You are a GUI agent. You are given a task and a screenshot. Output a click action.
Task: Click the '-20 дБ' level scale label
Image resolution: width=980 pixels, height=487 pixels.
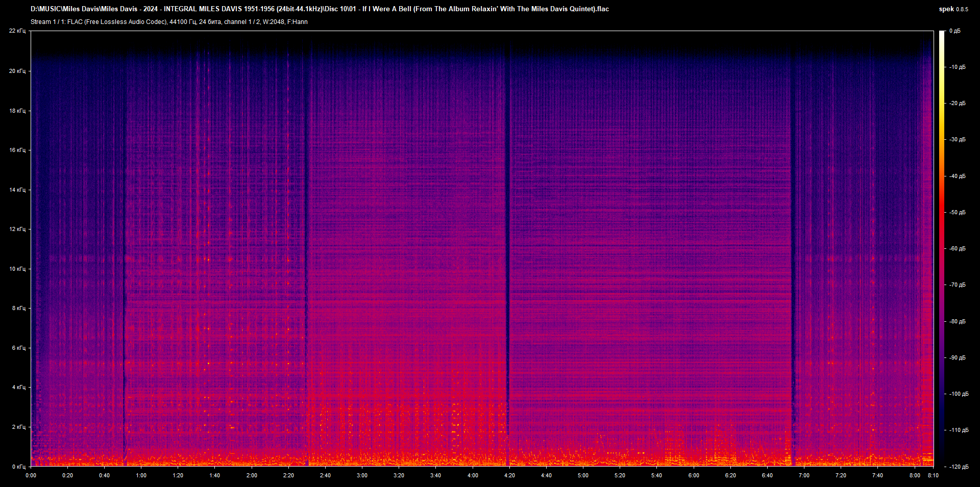pyautogui.click(x=957, y=104)
